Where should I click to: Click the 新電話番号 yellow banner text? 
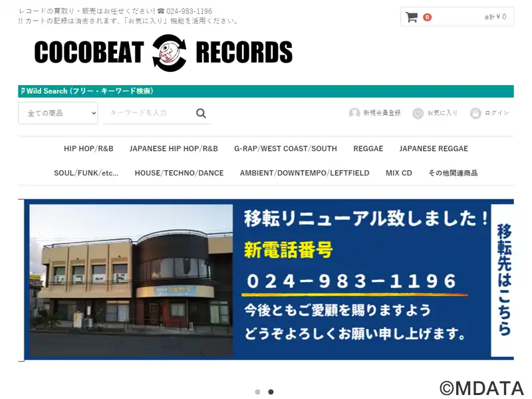coord(288,251)
